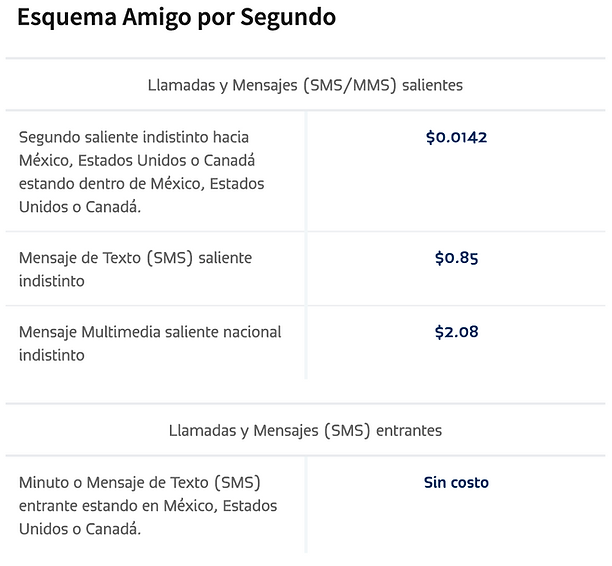Click the word salientes in the first header
The width and height of the screenshot is (612, 566).
(x=432, y=85)
